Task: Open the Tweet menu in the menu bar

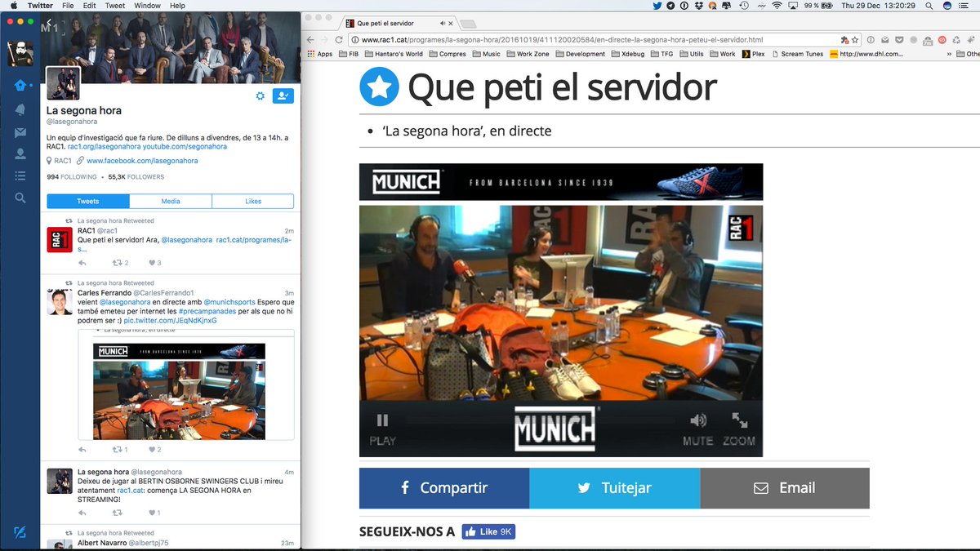Action: (115, 6)
